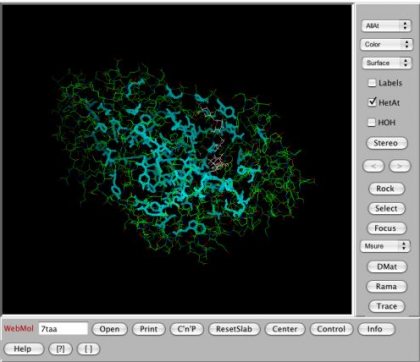
Task: Enable the Labels checkbox
Action: pos(372,83)
